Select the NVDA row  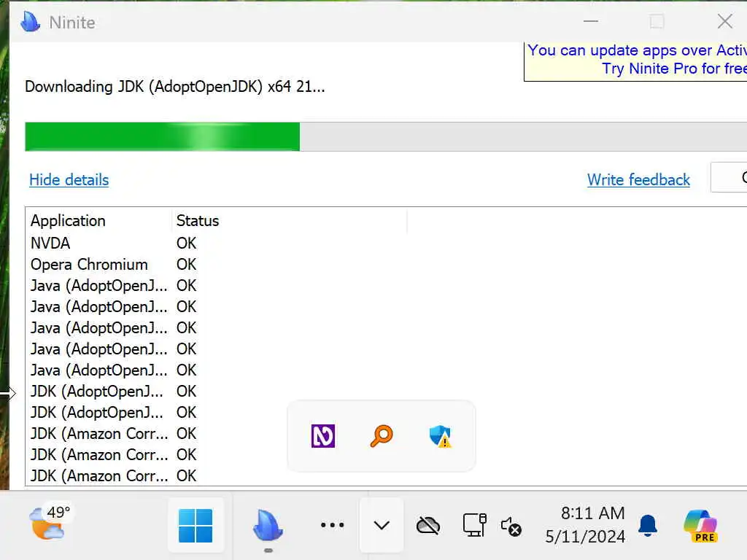386,244
